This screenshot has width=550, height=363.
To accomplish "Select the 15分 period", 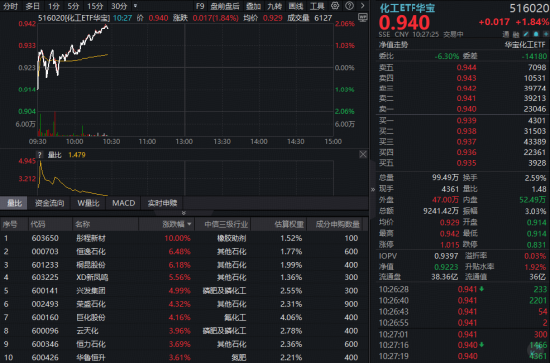I will [x=95, y=6].
